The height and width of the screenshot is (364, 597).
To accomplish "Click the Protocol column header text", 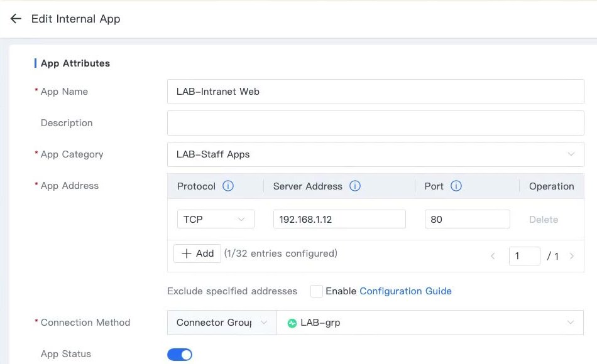I will click(196, 186).
